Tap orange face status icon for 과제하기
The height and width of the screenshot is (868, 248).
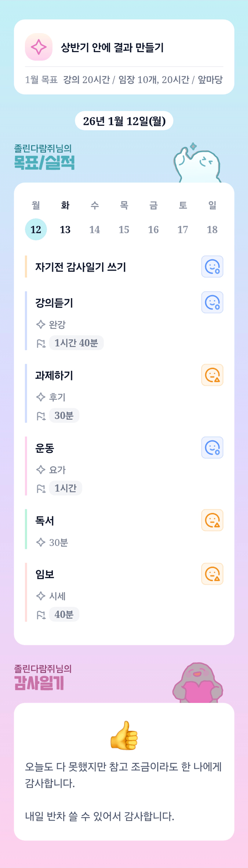point(212,375)
